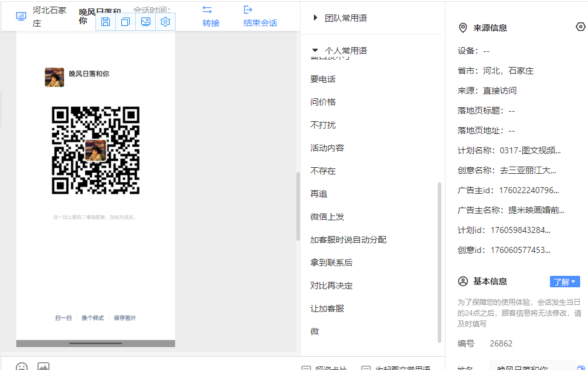Select the phrase 活动内容

pyautogui.click(x=327, y=148)
